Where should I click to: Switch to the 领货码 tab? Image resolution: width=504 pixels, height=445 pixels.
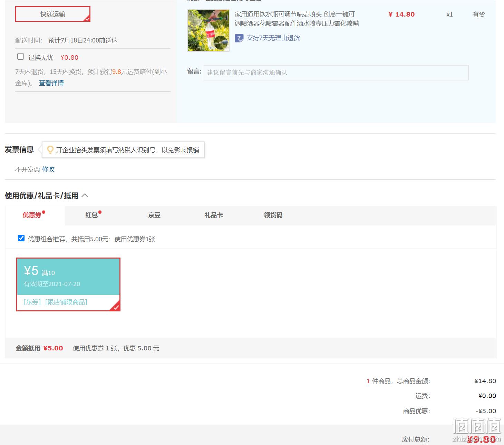click(273, 215)
